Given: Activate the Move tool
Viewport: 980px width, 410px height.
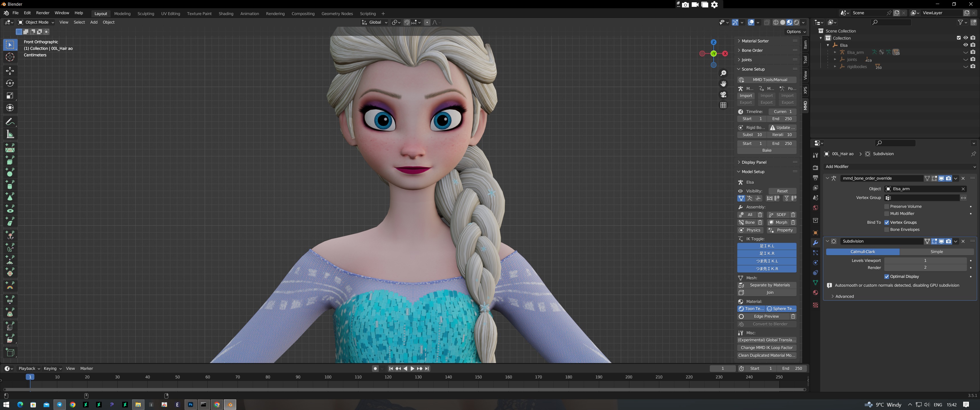Looking at the screenshot, I should pyautogui.click(x=10, y=71).
